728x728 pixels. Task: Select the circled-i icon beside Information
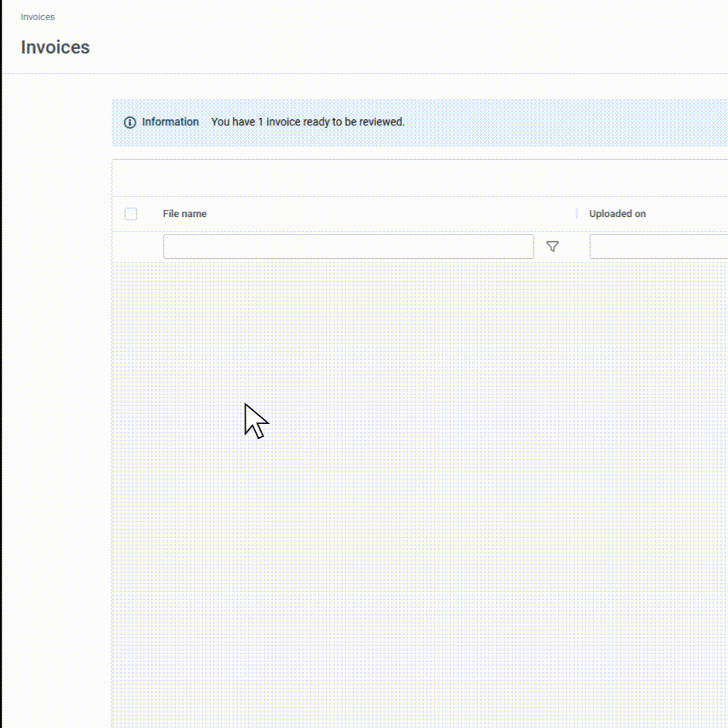(129, 122)
